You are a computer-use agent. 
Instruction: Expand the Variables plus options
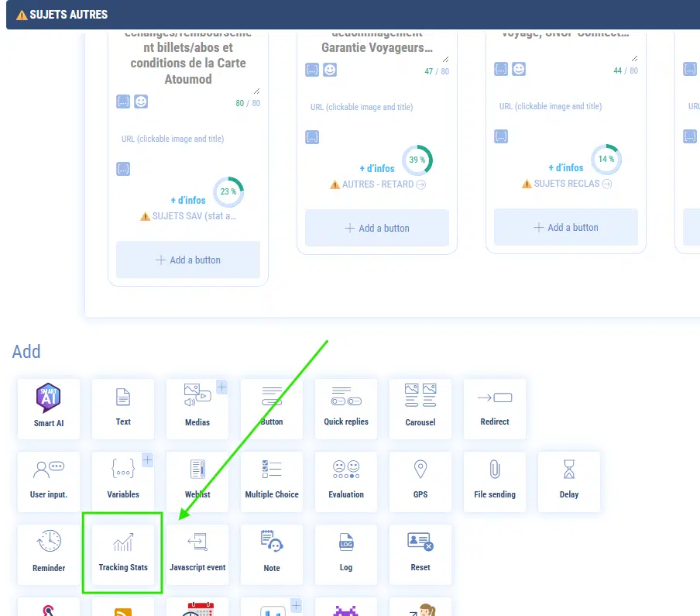click(147, 460)
